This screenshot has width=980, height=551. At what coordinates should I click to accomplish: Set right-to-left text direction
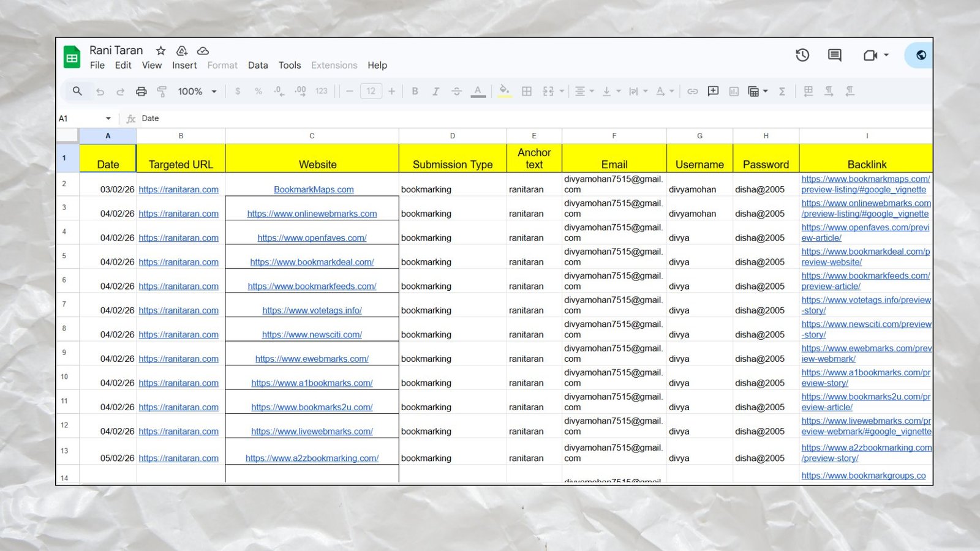tap(850, 91)
